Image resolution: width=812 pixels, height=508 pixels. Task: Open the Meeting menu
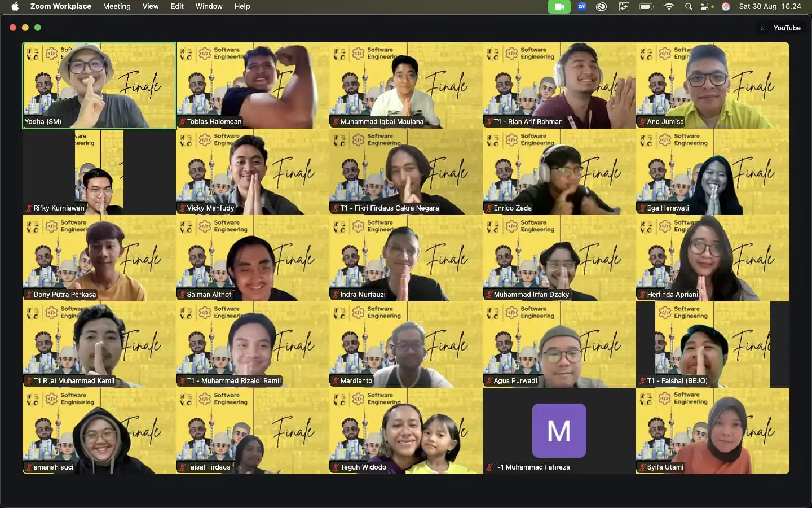[117, 7]
